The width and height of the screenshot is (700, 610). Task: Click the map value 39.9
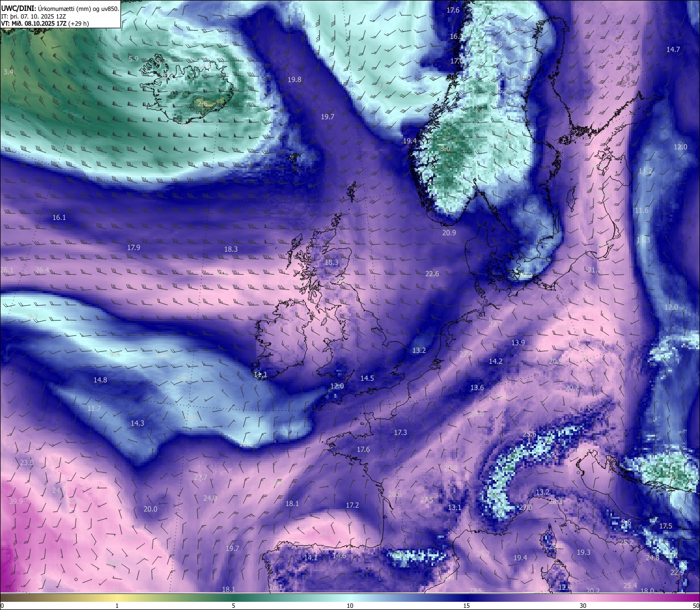click(x=16, y=502)
